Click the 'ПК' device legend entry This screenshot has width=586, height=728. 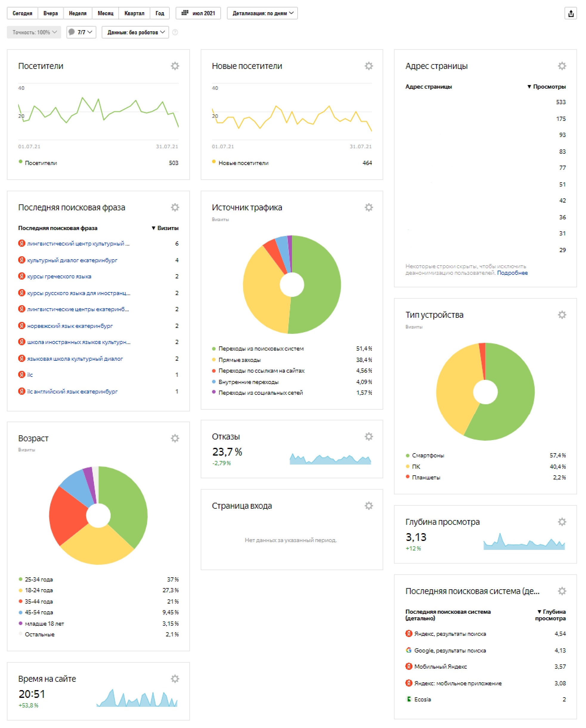pos(416,467)
